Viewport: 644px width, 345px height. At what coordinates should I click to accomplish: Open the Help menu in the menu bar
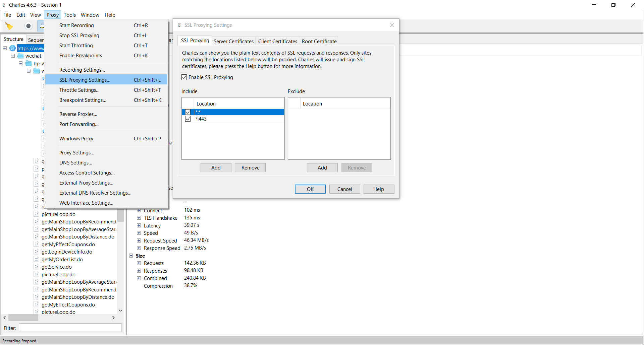coord(110,15)
